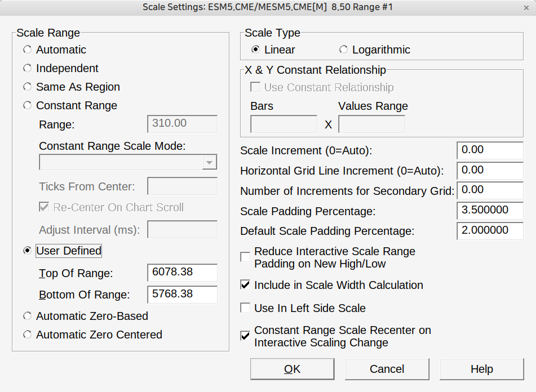The height and width of the screenshot is (392, 536).
Task: Choose Automatic Zero Centered option
Action: pyautogui.click(x=28, y=335)
